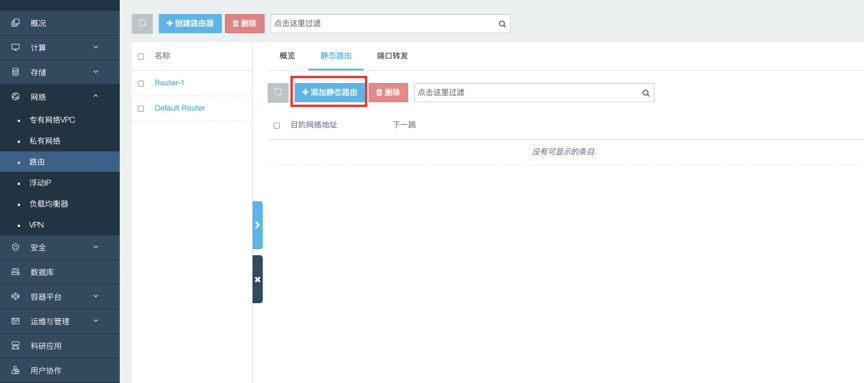Click the 名称 column header
The height and width of the screenshot is (383, 864).
(163, 56)
